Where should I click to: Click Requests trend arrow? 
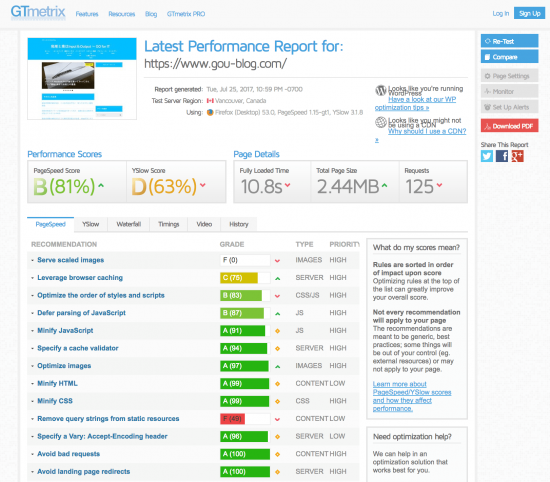[x=439, y=185]
